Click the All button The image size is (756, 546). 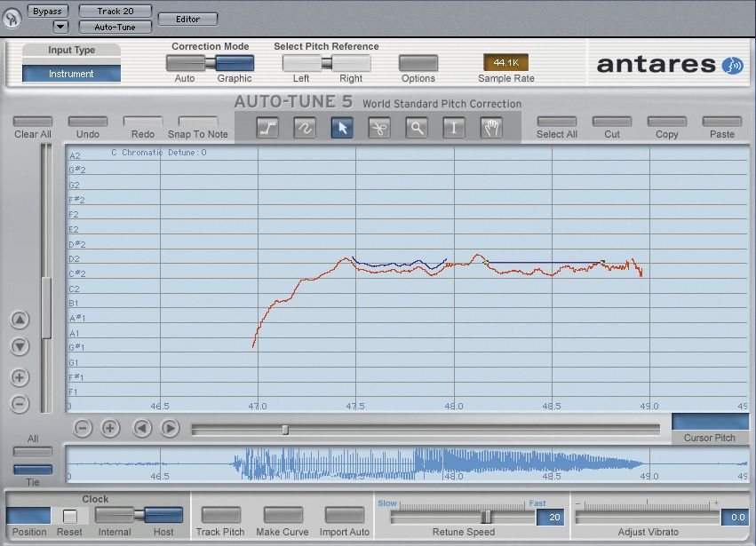(x=33, y=452)
